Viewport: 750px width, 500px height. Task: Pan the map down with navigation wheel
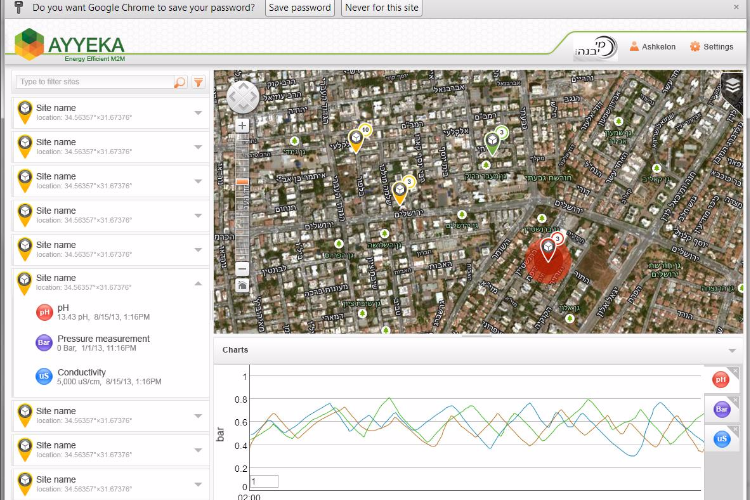(x=243, y=108)
